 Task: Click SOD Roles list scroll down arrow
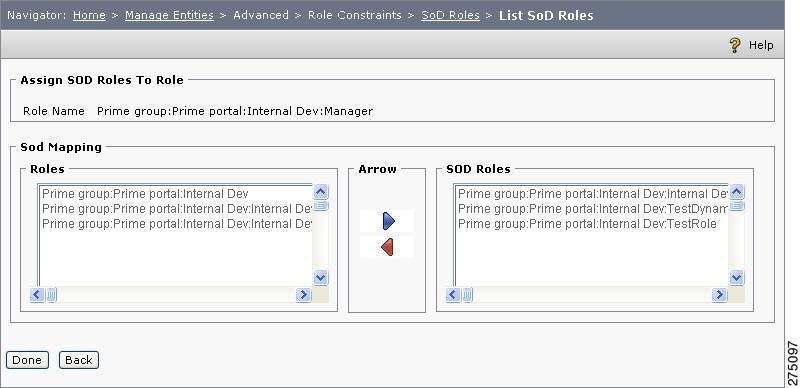click(736, 278)
